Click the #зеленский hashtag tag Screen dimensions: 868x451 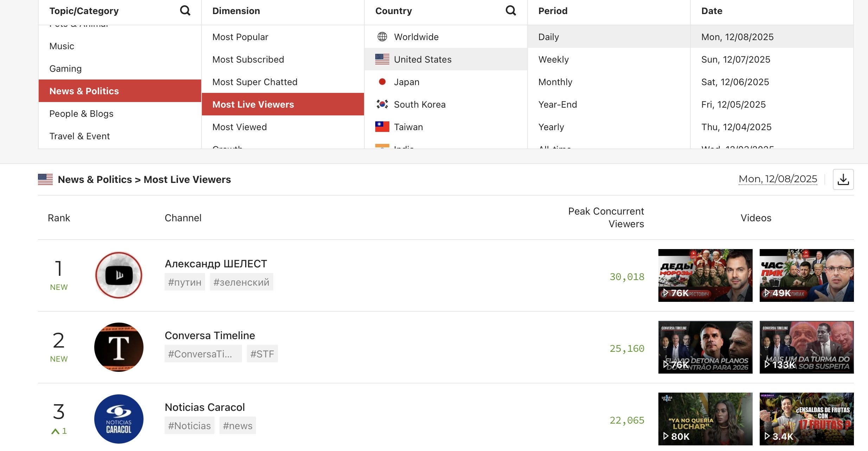tap(241, 282)
